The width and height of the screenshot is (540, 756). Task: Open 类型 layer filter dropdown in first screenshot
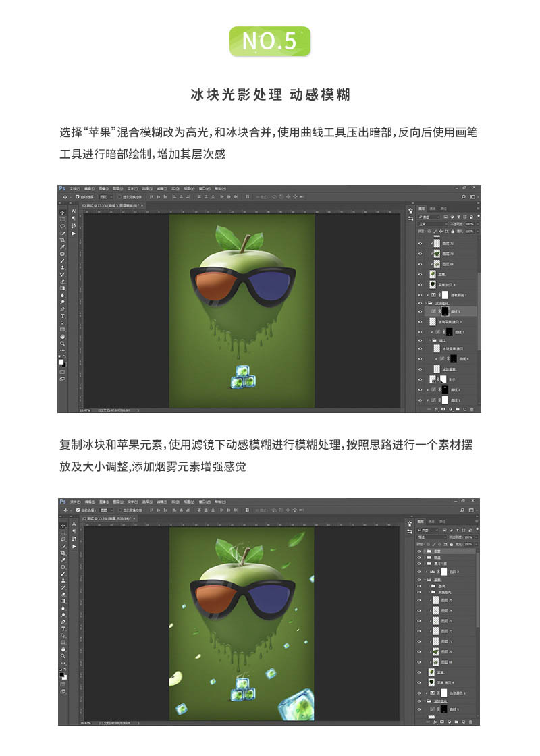tap(429, 217)
